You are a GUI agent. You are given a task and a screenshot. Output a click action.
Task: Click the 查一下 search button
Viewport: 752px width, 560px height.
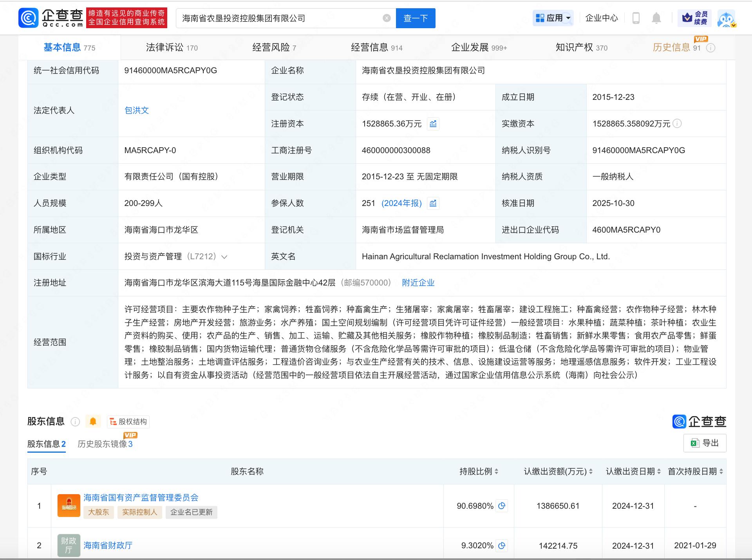pyautogui.click(x=415, y=18)
